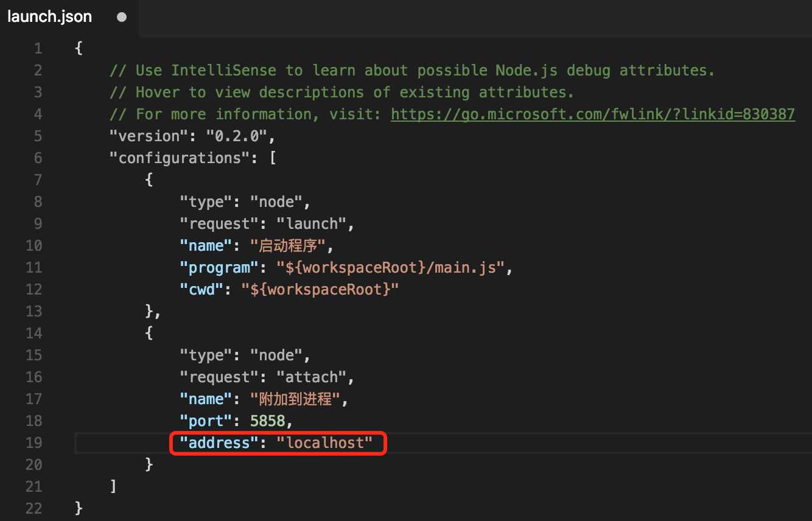812x521 pixels.
Task: Click the unsaved dot on launch.json tab
Action: 121,17
